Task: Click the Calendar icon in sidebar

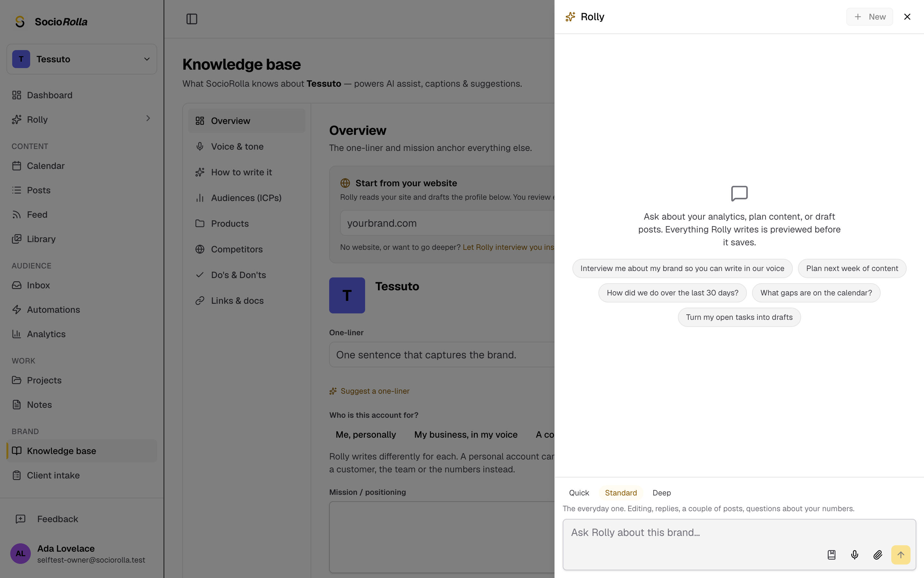Action: click(16, 166)
